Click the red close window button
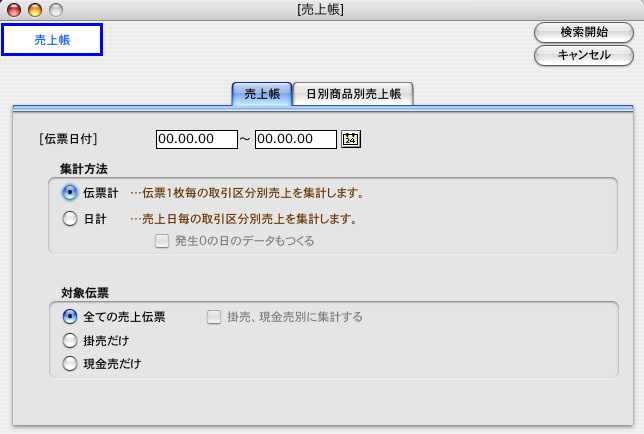Viewport: 644px width, 434px height. (14, 10)
